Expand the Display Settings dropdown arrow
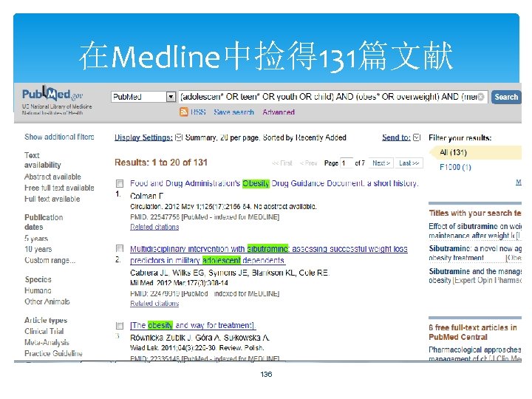This screenshot has height=399, width=532. pos(179,137)
